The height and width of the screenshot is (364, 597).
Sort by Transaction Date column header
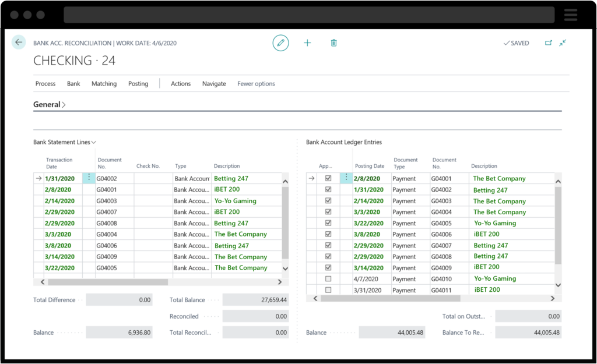tap(59, 163)
